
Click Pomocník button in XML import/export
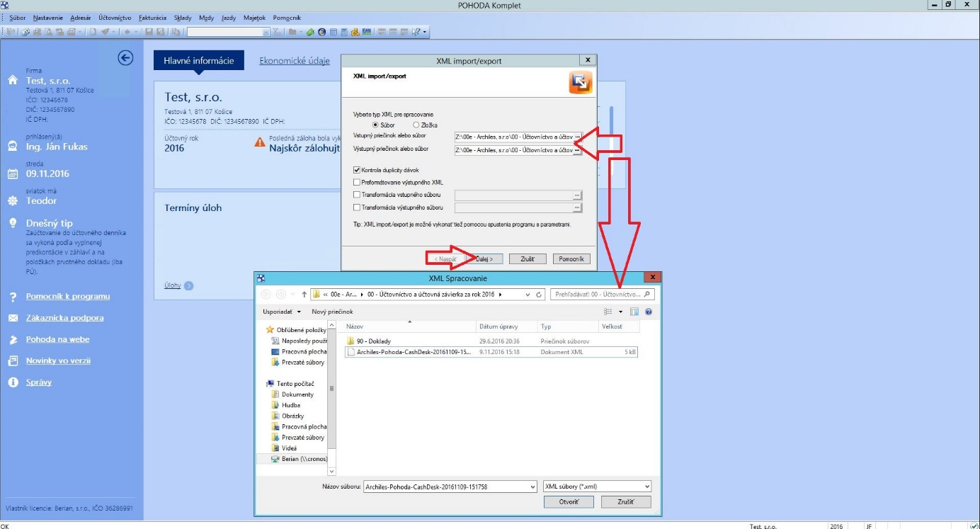click(571, 259)
